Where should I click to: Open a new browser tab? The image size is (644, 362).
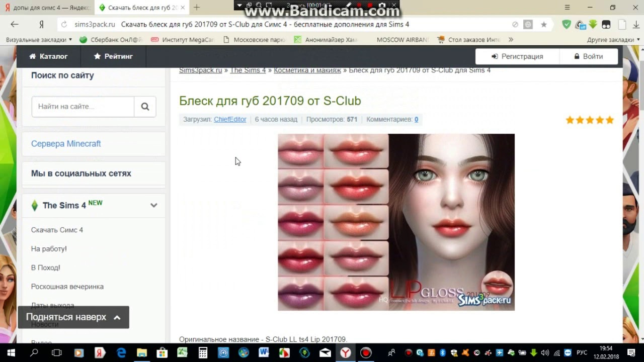[x=197, y=8]
